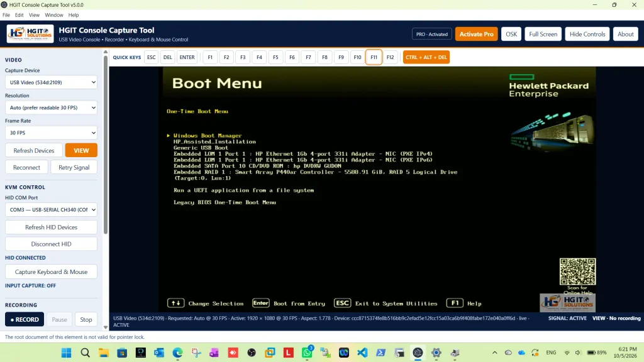The height and width of the screenshot is (362, 644).
Task: Start recording with RECORD button
Action: 25,319
